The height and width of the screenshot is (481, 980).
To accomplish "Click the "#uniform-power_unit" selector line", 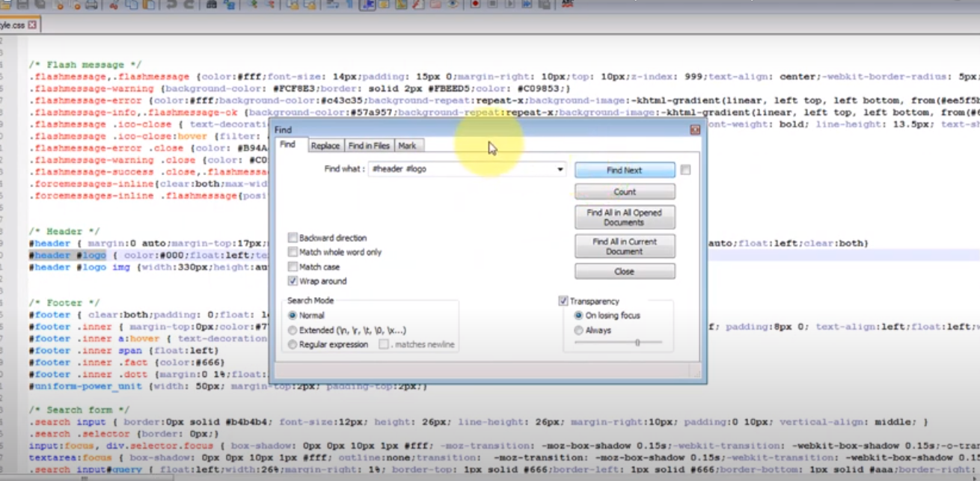I will pos(228,386).
